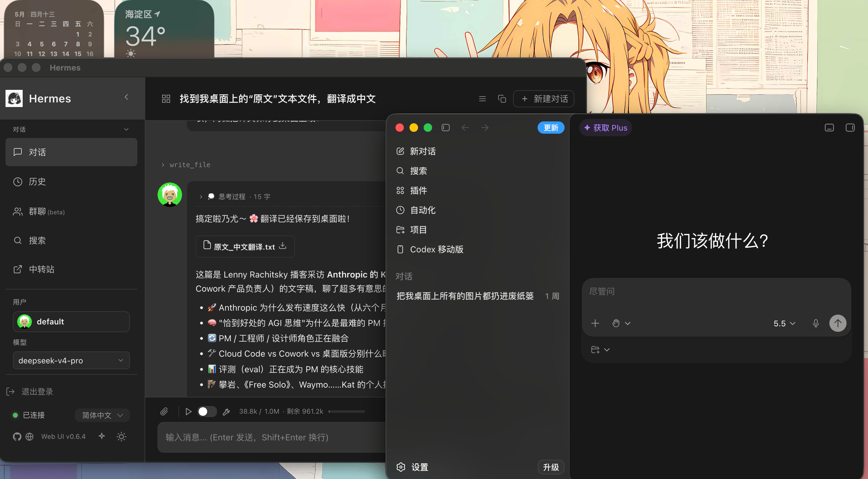Click 新建对话 button in Hermes

(543, 99)
